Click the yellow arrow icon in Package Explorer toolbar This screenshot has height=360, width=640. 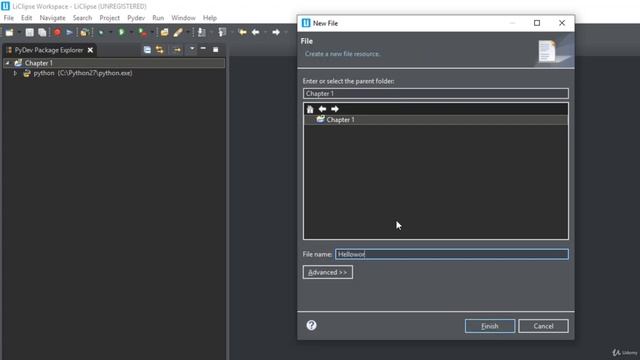point(177,50)
